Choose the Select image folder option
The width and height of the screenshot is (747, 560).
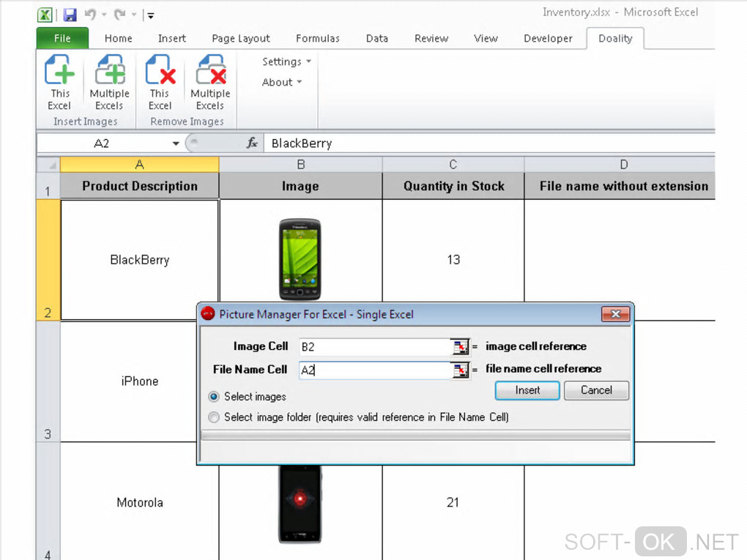click(x=214, y=417)
